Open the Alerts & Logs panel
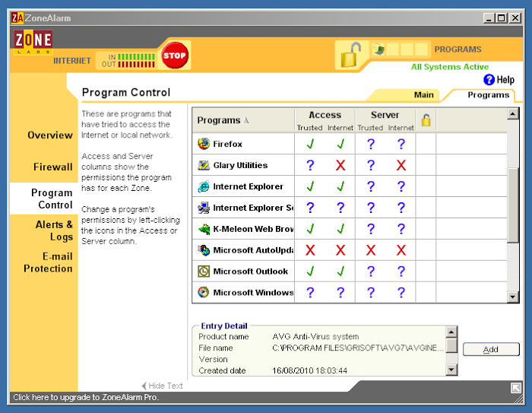This screenshot has height=413, width=532. click(x=54, y=230)
